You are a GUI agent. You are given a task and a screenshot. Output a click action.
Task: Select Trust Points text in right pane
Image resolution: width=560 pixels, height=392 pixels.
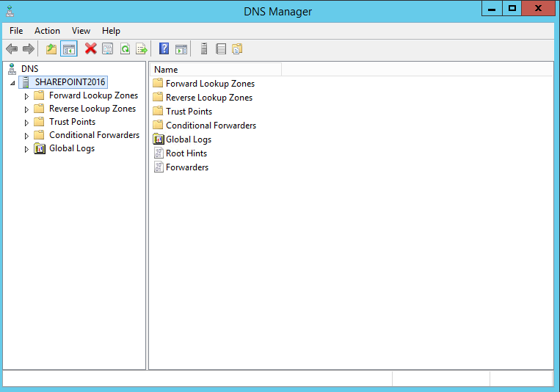189,112
